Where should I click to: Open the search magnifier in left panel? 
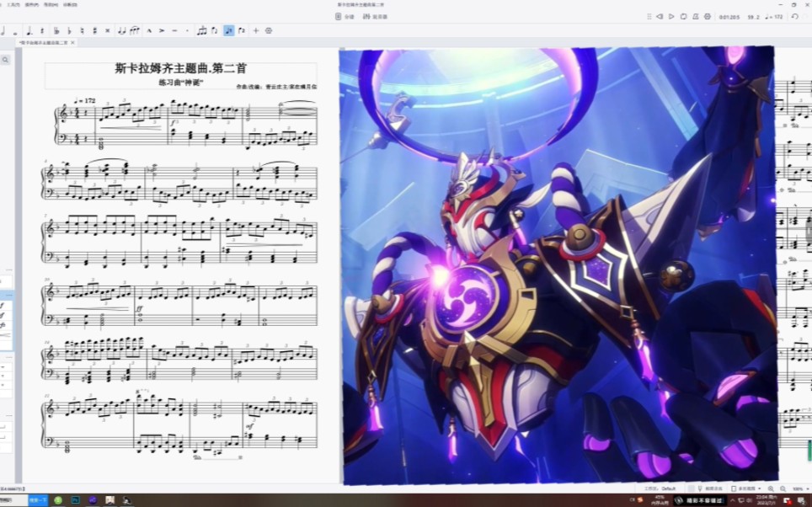(6, 60)
